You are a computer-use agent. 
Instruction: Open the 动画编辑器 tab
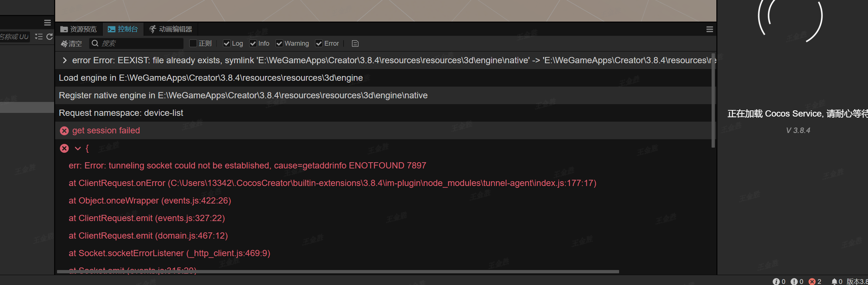[x=171, y=29]
